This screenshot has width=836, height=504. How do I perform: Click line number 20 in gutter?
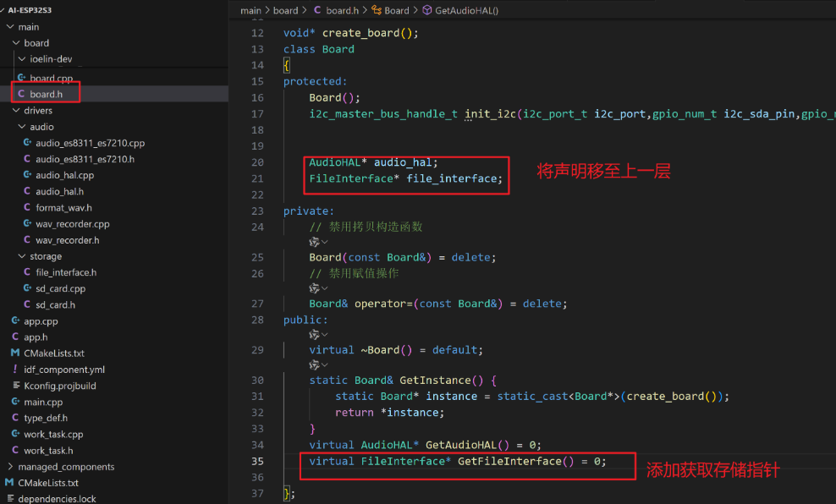(257, 162)
